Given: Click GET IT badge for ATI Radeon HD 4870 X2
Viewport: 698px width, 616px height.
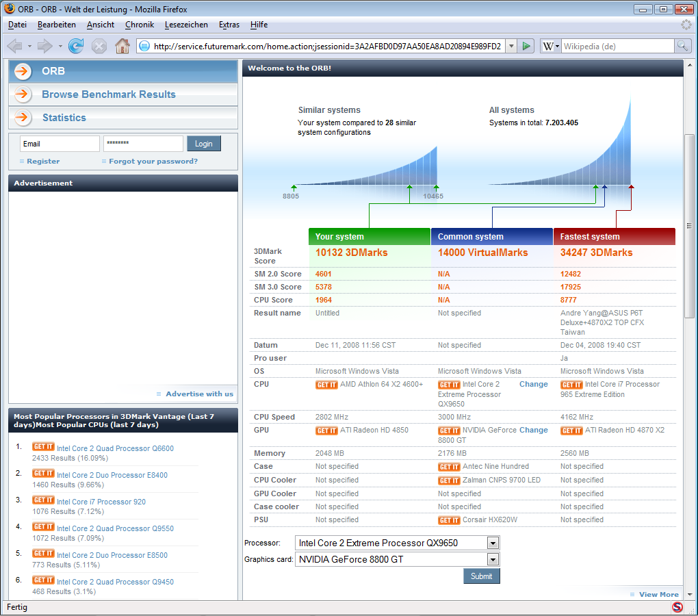Looking at the screenshot, I should [x=571, y=431].
